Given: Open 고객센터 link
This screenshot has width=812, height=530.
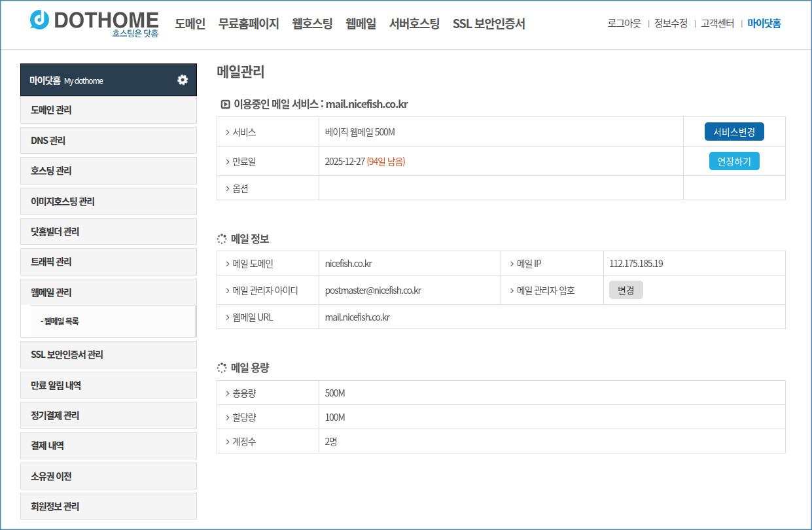Looking at the screenshot, I should (x=717, y=24).
